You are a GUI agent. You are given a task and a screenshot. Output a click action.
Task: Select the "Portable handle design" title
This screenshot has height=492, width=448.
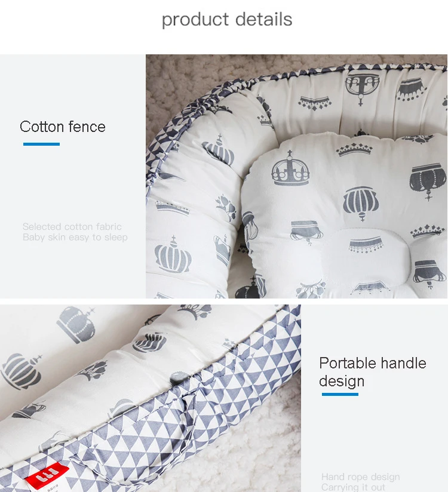pos(373,372)
